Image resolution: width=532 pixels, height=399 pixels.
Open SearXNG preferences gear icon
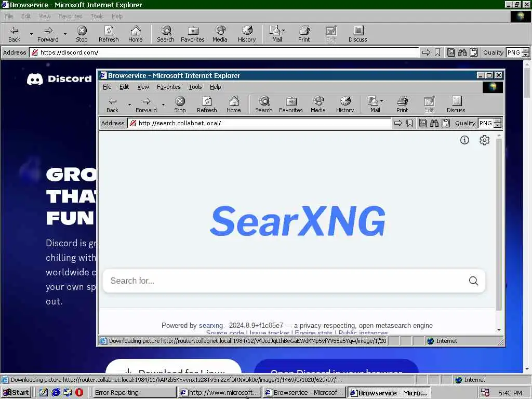pos(485,140)
